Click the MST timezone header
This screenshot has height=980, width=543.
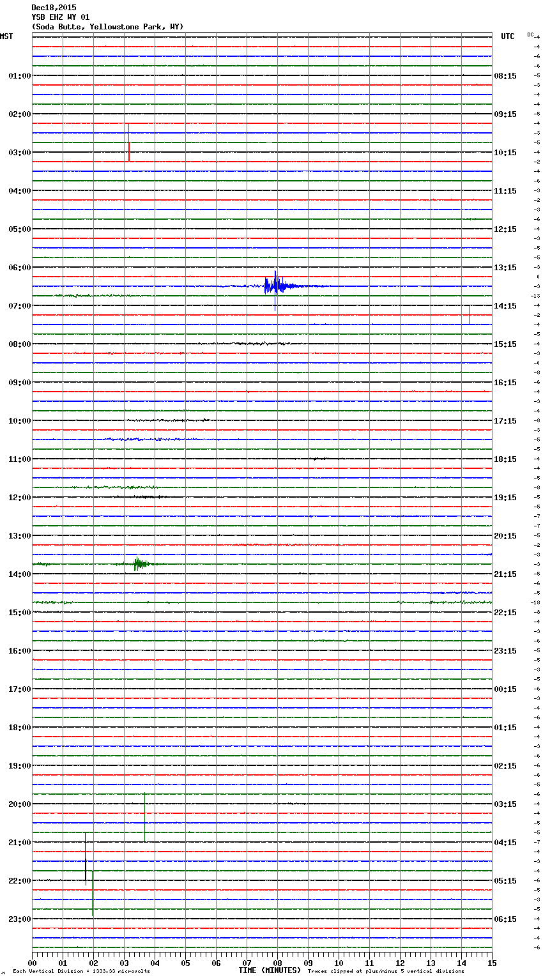click(x=6, y=36)
